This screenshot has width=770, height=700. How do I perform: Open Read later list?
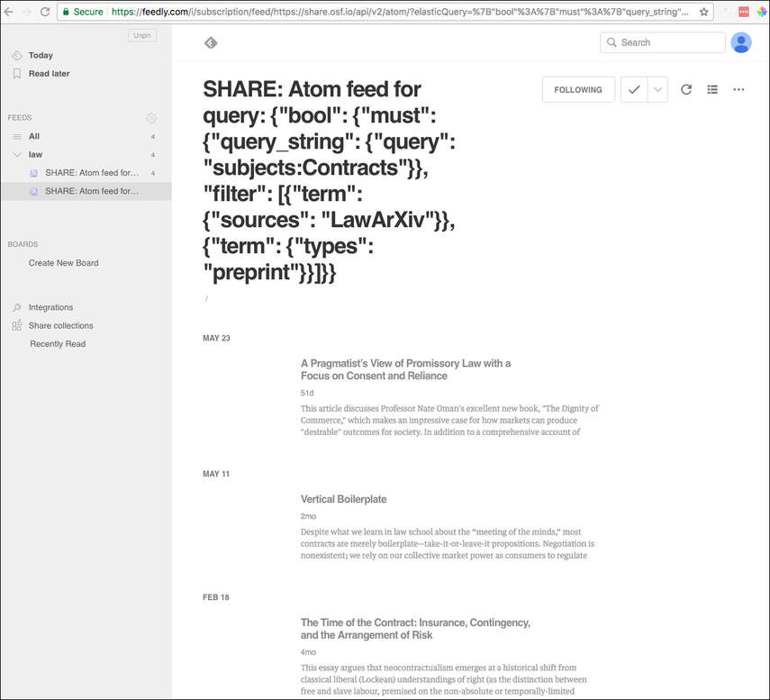click(50, 74)
